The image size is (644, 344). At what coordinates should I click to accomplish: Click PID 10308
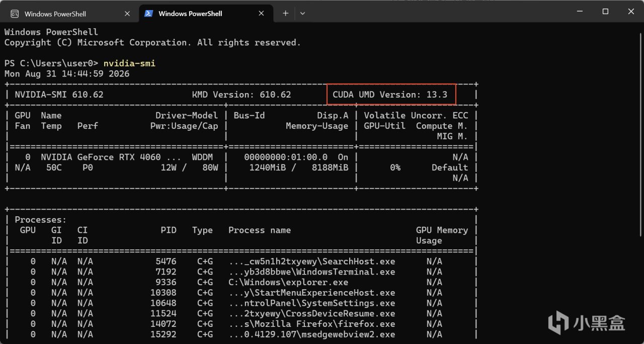coord(164,293)
